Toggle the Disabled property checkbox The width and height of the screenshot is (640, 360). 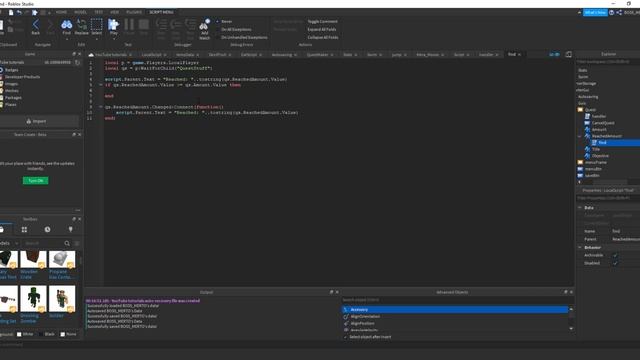pyautogui.click(x=615, y=263)
